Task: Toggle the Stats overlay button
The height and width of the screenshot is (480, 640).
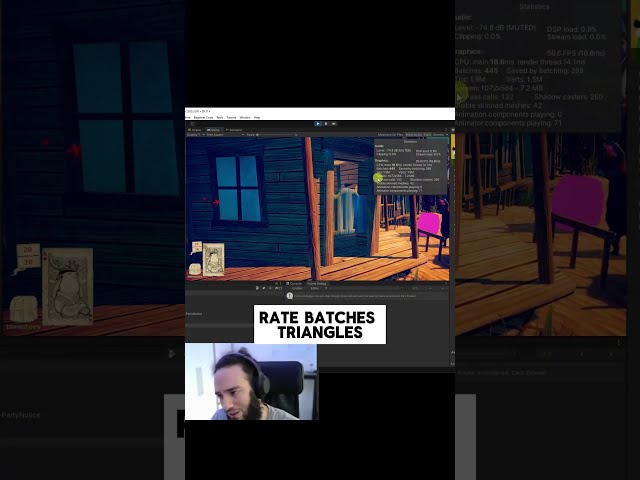Action: pos(427,135)
